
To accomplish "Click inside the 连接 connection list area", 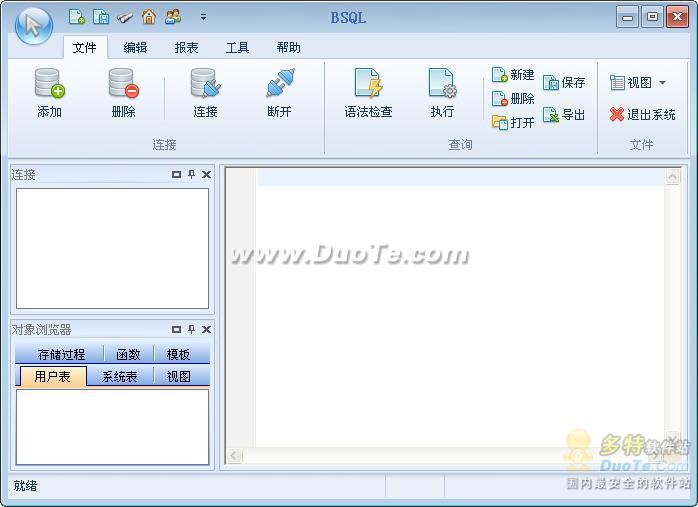I will click(x=112, y=248).
